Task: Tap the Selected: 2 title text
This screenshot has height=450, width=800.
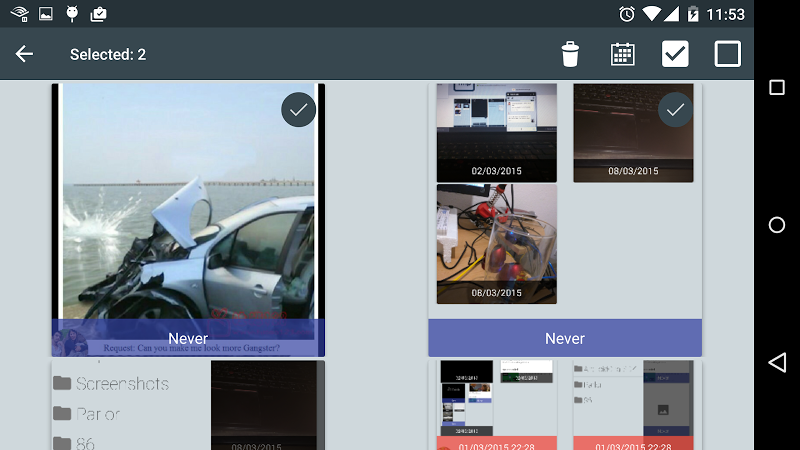Action: (108, 54)
